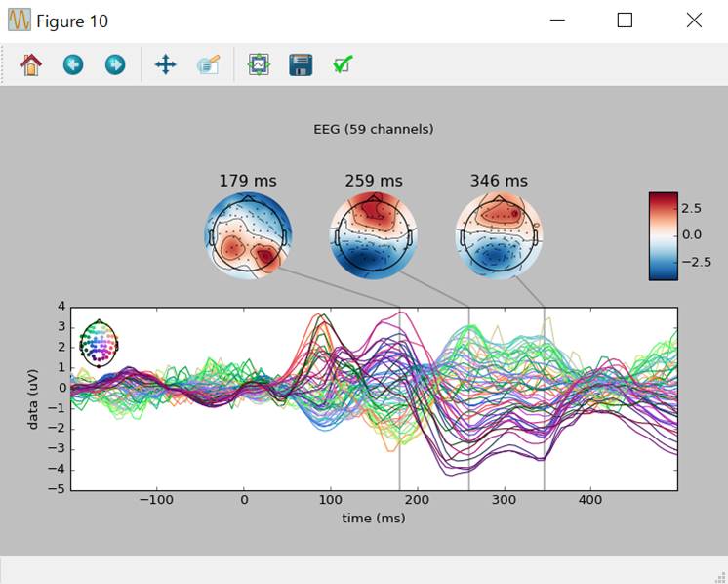Click the red-blue colorbar
The height and width of the screenshot is (584, 728).
click(x=663, y=235)
